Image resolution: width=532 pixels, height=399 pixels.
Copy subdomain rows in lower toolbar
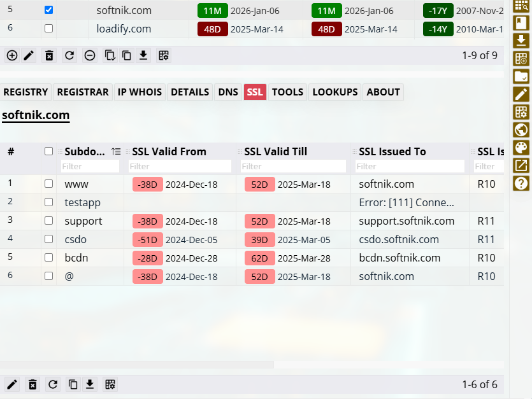73,384
